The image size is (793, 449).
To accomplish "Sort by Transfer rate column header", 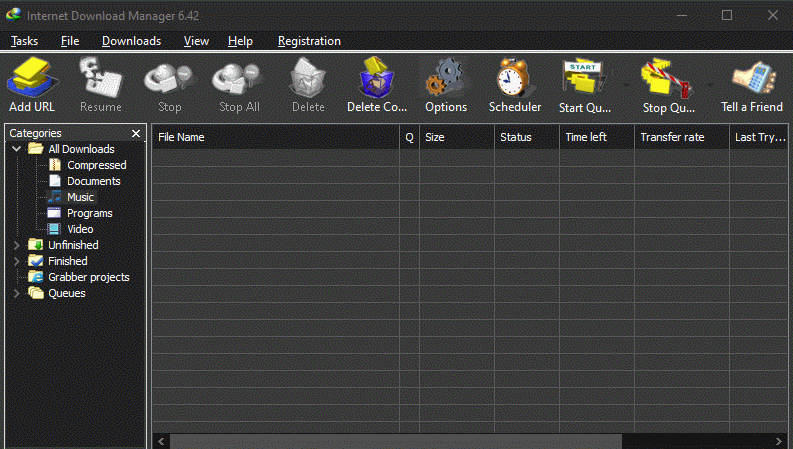I will (x=682, y=137).
